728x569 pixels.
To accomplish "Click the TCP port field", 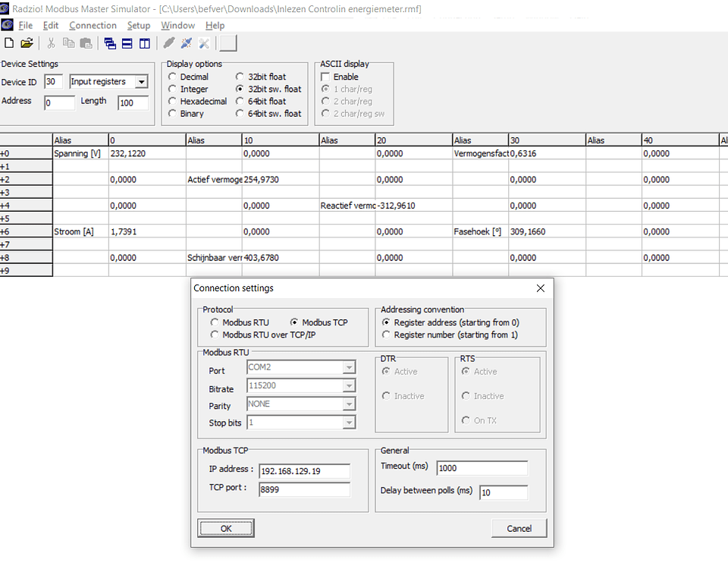I will [x=305, y=489].
